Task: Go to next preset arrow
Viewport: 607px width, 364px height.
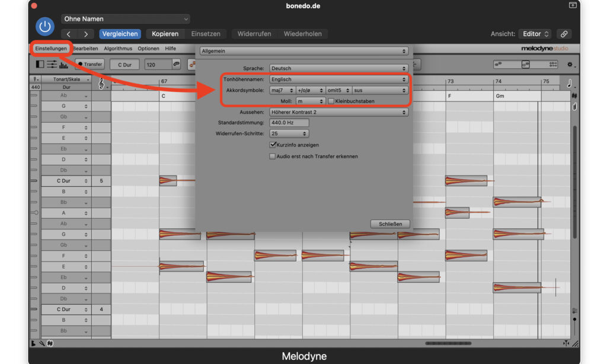Action: [x=85, y=34]
